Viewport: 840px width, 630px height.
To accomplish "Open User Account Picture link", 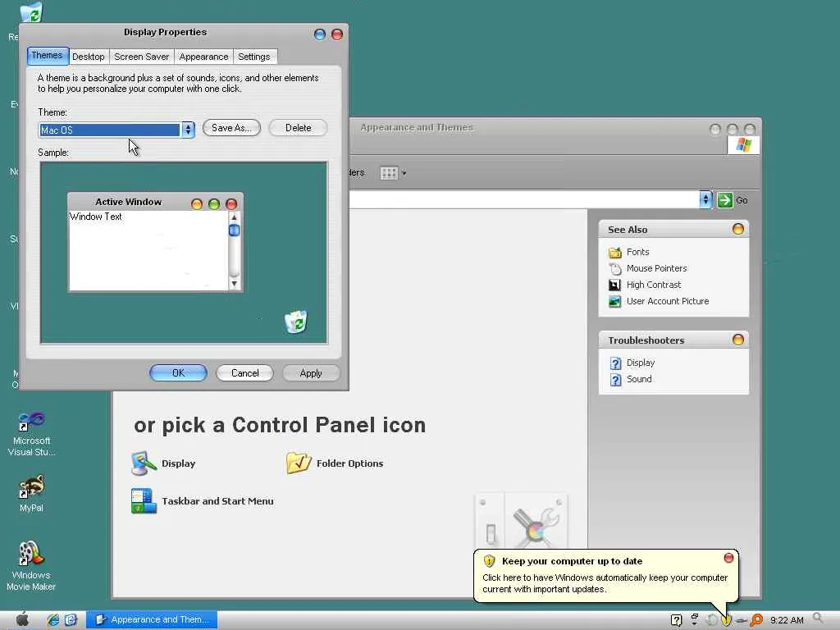I will 668,301.
